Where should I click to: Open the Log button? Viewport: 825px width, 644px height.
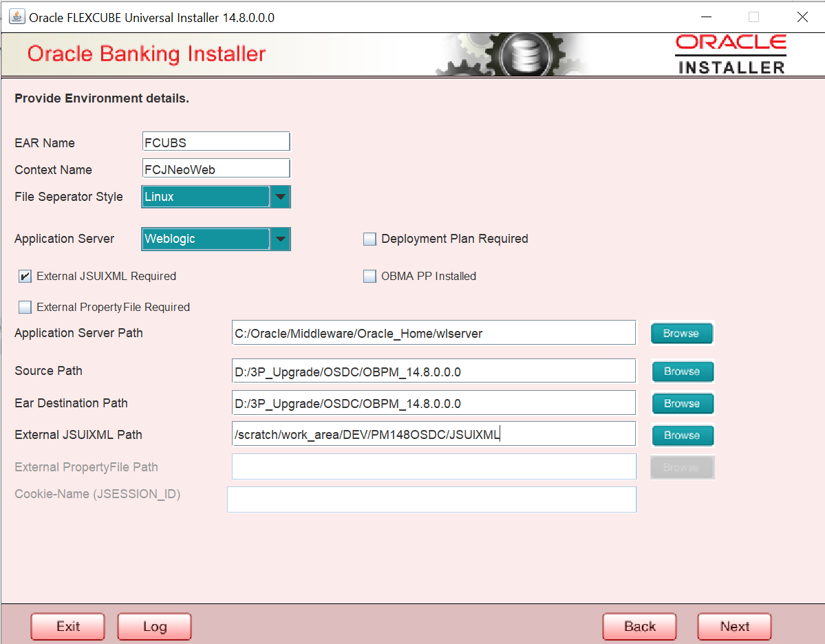[154, 627]
